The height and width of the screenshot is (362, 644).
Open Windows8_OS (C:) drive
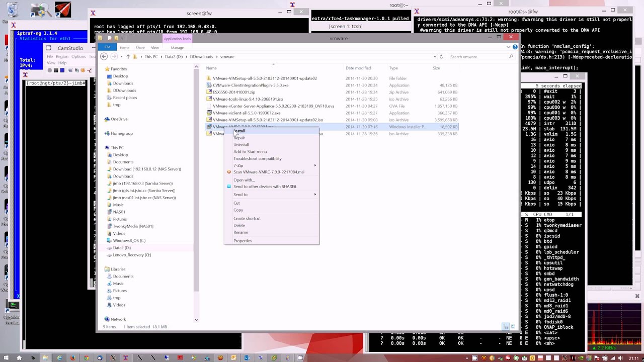(x=129, y=240)
